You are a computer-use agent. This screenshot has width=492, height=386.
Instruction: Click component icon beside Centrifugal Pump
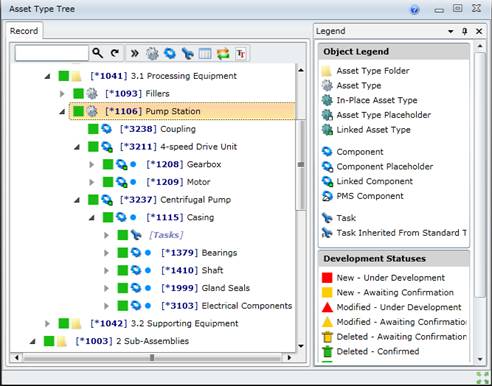click(x=107, y=200)
